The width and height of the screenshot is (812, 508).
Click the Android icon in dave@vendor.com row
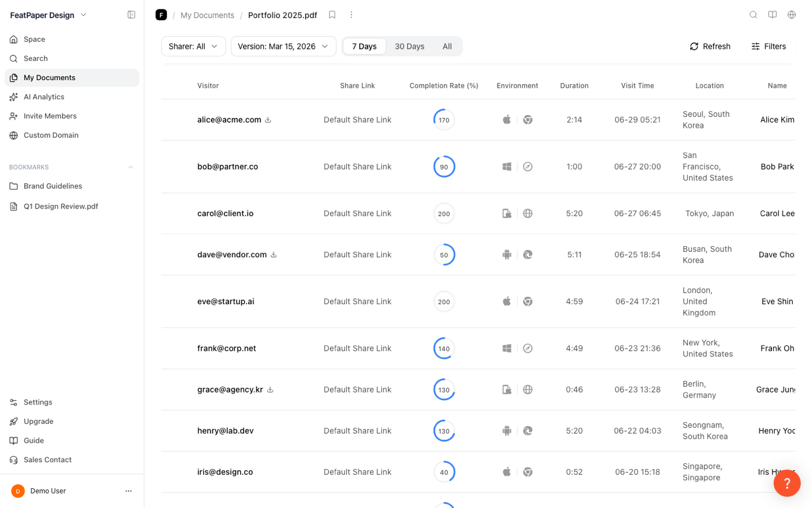tap(507, 254)
